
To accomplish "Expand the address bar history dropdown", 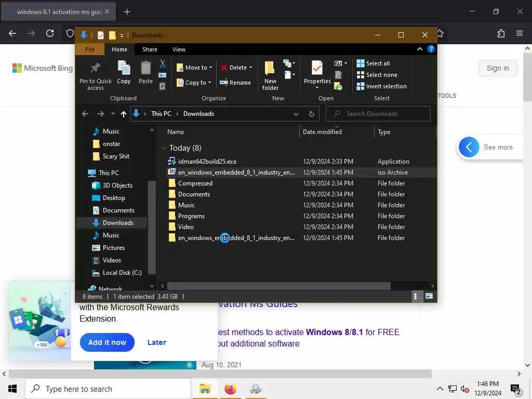I will [296, 114].
